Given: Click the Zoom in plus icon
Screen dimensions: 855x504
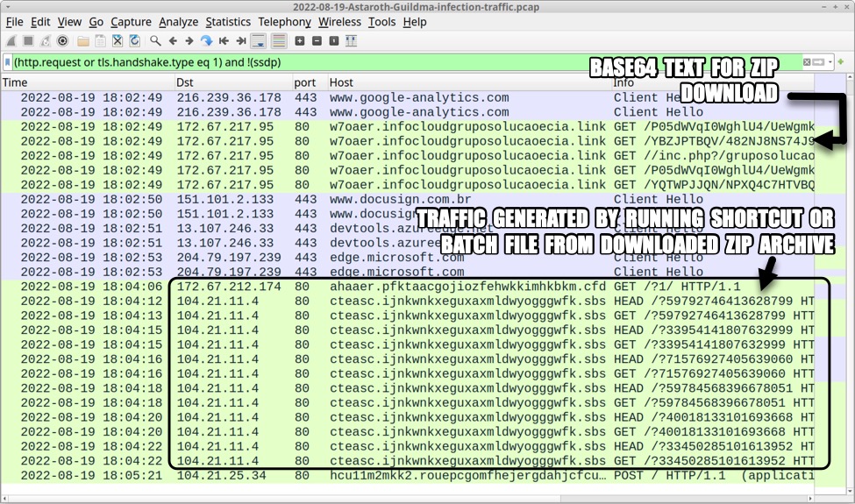Looking at the screenshot, I should [x=300, y=41].
